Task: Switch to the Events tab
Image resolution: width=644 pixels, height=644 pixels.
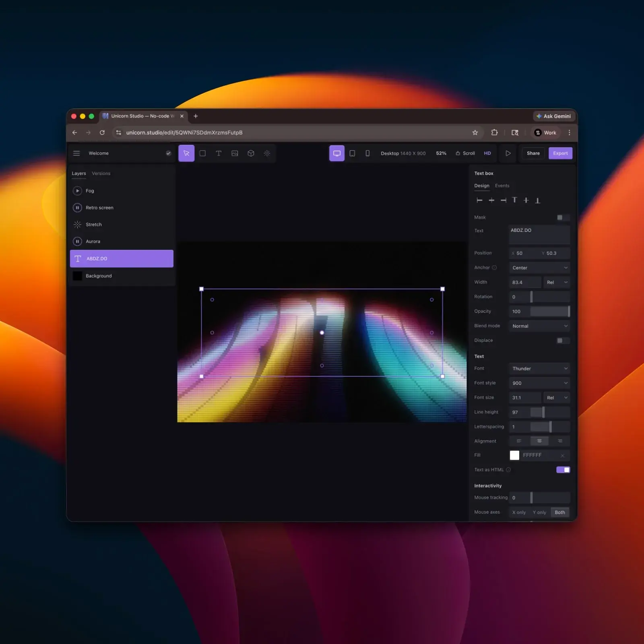Action: (502, 186)
